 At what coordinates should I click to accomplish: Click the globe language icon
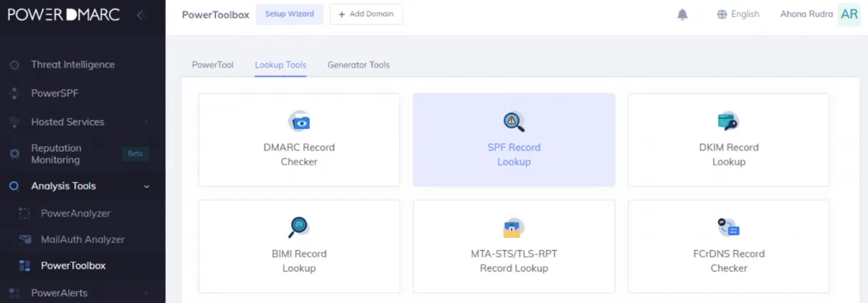(722, 14)
